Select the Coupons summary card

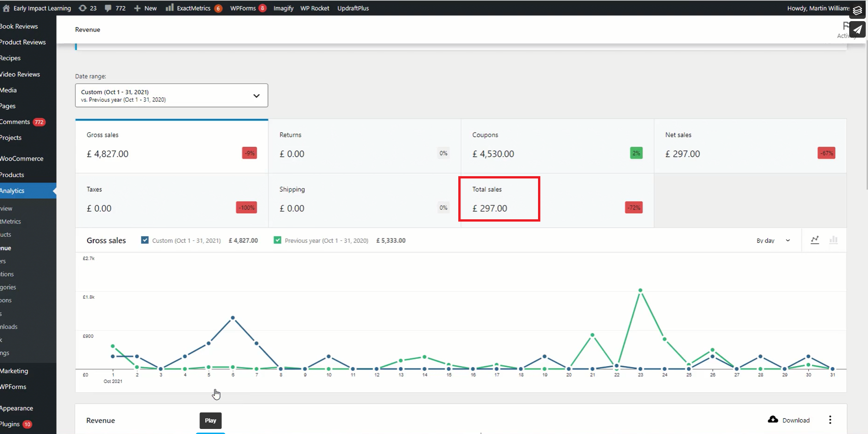[557, 146]
